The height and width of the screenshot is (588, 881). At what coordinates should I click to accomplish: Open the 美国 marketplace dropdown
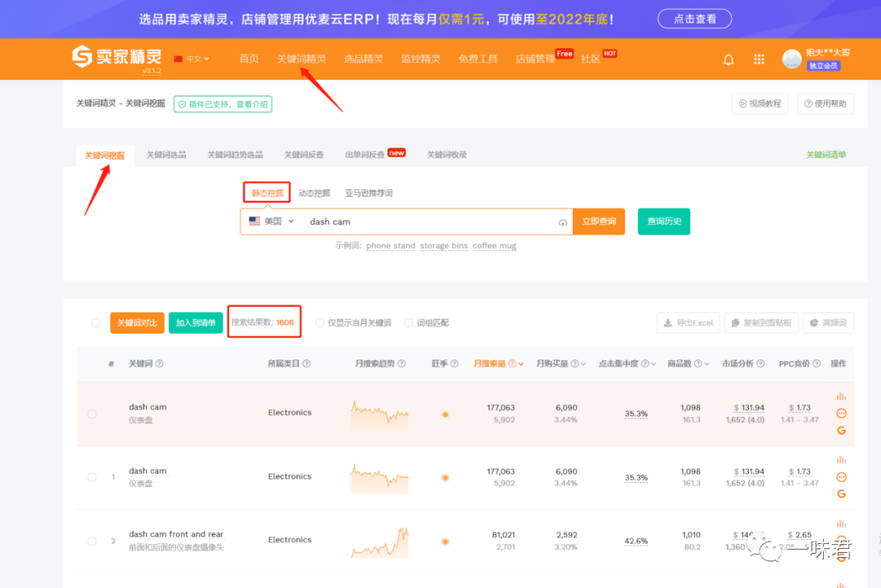(x=272, y=221)
